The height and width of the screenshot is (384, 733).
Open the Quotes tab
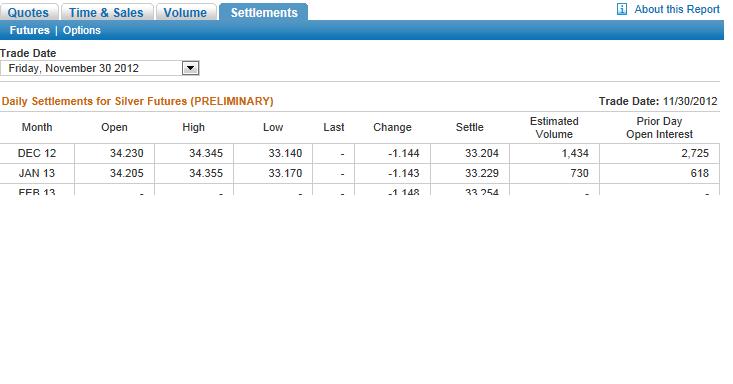[x=29, y=12]
